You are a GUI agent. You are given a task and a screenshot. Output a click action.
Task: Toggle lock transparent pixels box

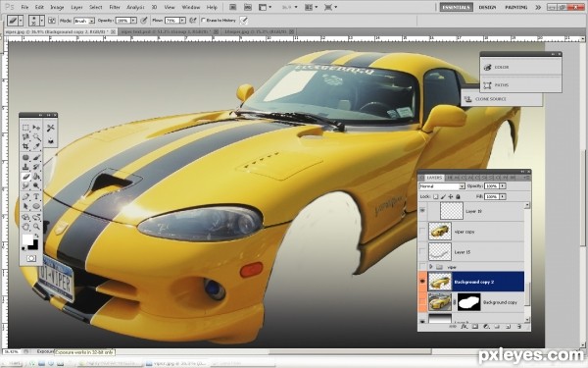point(436,196)
